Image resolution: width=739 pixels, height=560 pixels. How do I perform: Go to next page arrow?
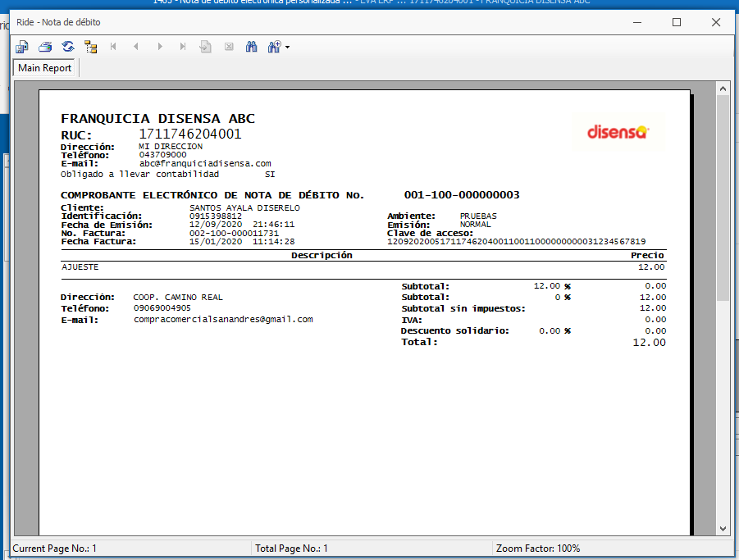click(160, 47)
